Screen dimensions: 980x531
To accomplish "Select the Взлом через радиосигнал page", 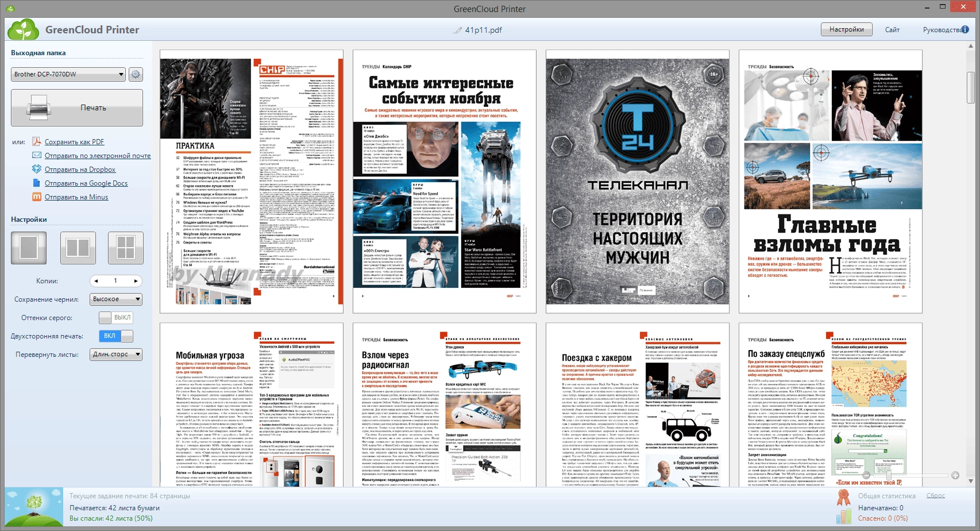I will coord(445,405).
